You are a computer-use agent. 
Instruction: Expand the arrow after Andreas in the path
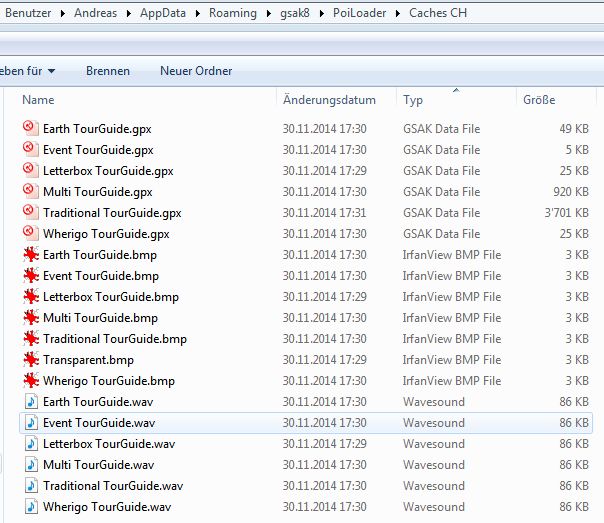(129, 13)
